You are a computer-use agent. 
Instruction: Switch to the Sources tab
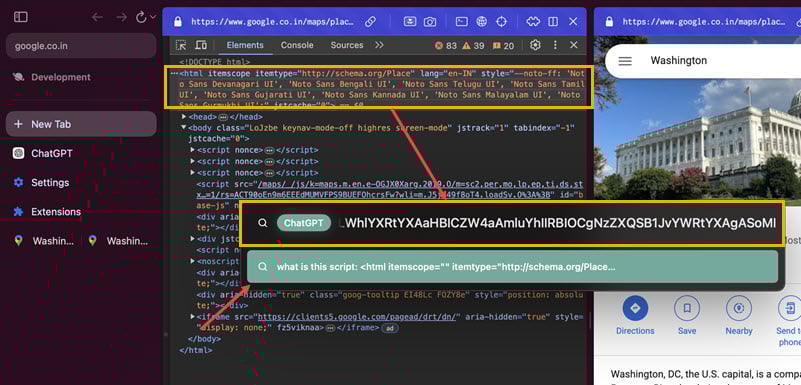(x=346, y=45)
